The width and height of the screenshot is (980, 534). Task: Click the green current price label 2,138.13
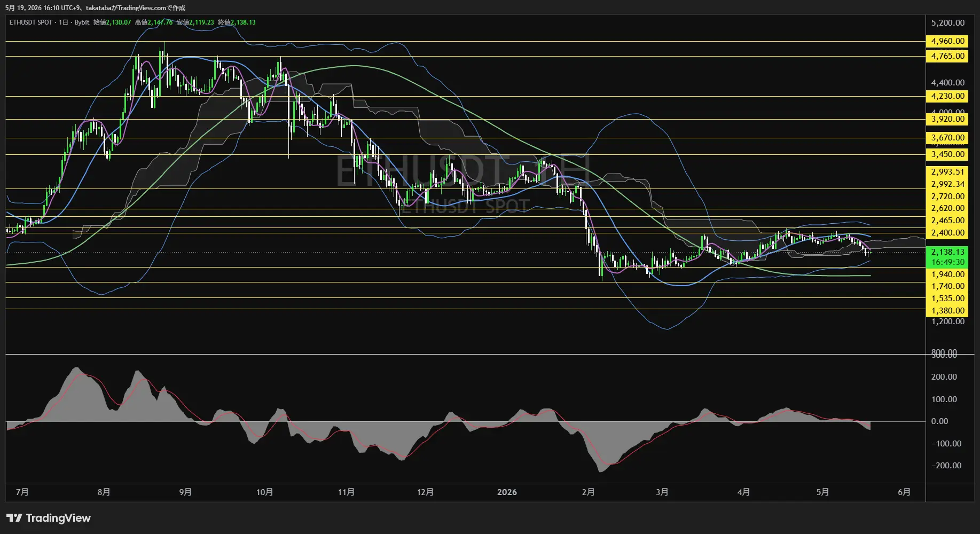pyautogui.click(x=947, y=252)
